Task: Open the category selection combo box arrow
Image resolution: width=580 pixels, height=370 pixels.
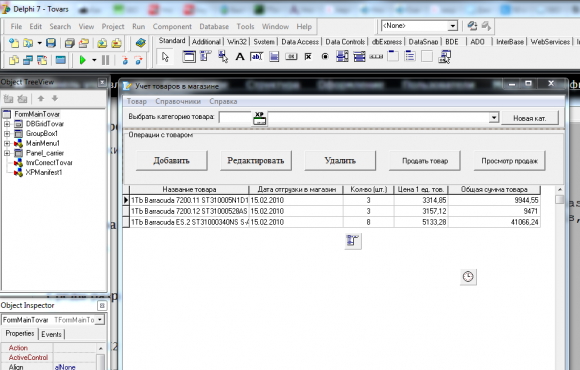Action: click(x=494, y=118)
